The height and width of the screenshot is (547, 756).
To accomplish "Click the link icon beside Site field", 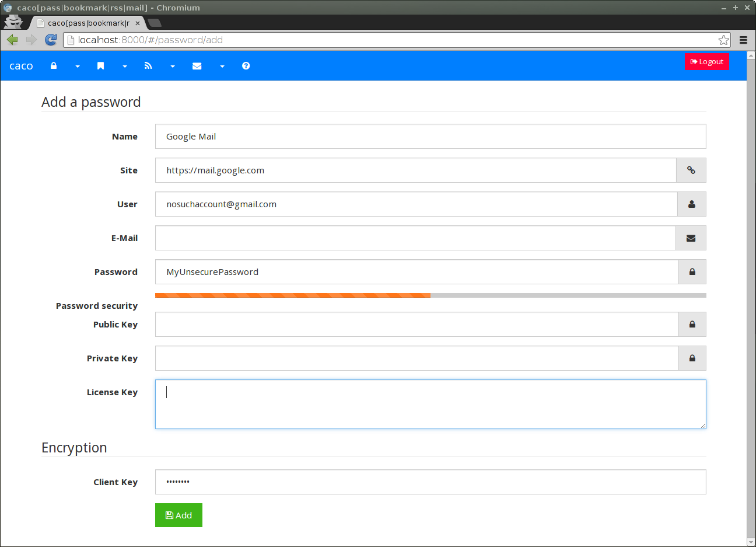I will pos(691,170).
